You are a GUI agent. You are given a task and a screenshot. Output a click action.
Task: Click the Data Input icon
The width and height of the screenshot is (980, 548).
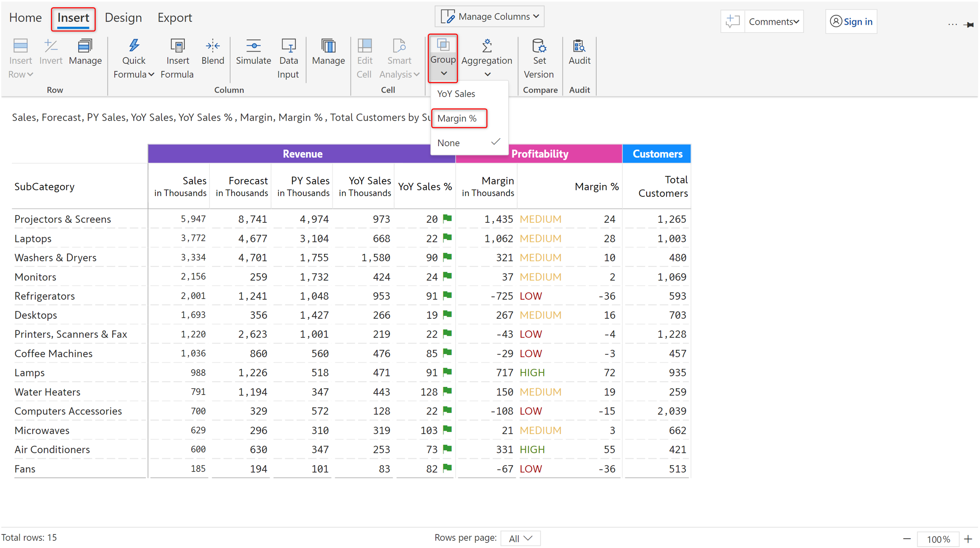tap(288, 45)
